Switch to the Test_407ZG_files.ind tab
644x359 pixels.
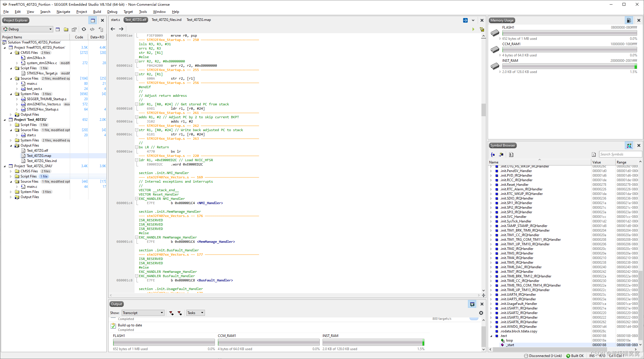[x=167, y=20]
